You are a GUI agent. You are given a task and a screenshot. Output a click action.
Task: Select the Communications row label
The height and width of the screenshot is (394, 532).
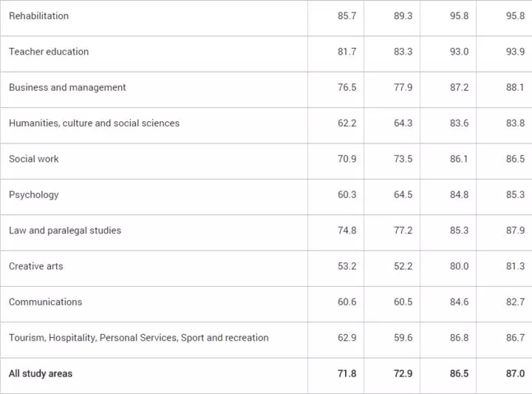[46, 302]
